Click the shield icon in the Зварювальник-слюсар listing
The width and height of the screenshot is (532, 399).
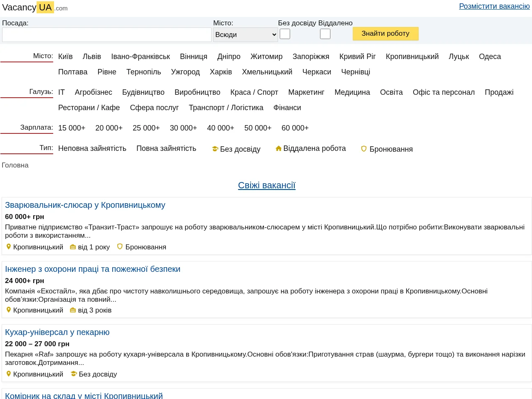tap(120, 246)
